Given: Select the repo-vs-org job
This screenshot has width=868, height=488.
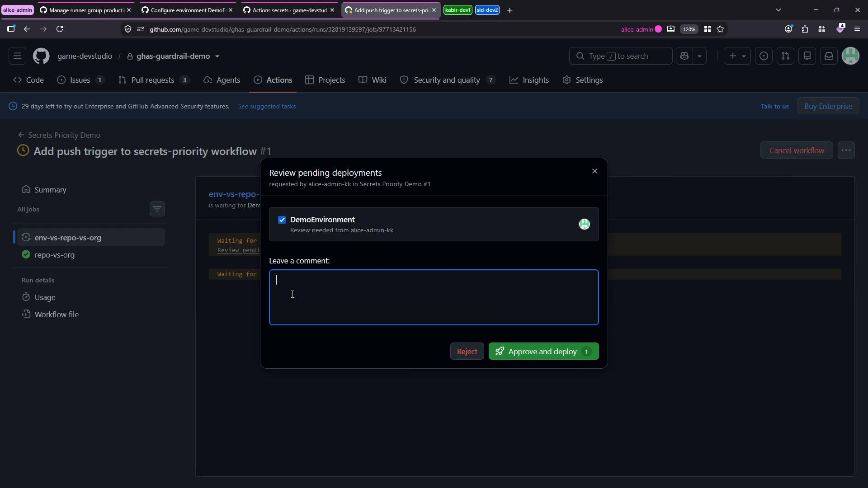Looking at the screenshot, I should [90, 255].
